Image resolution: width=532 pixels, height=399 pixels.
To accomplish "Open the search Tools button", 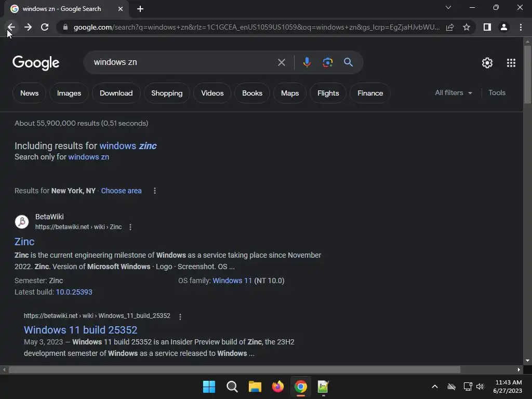I will [497, 92].
